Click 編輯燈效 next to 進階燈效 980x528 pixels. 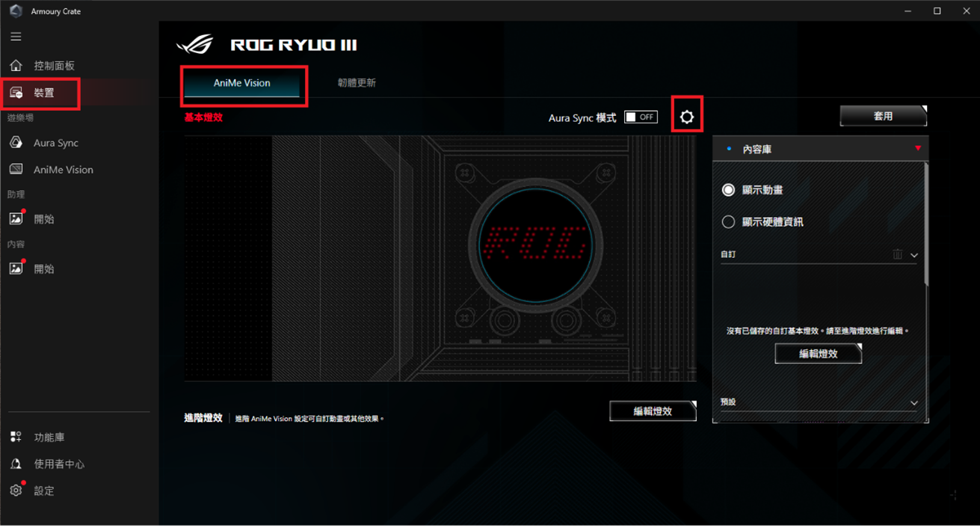pyautogui.click(x=653, y=411)
